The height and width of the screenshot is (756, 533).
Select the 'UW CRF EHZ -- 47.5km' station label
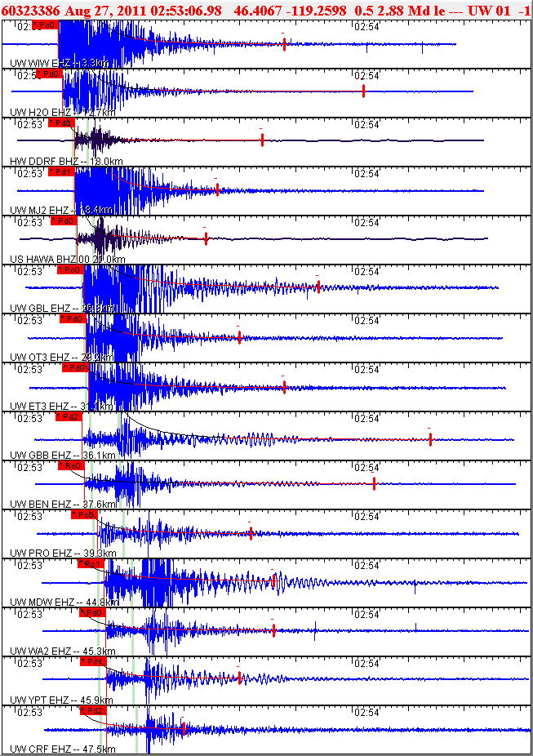(63, 749)
